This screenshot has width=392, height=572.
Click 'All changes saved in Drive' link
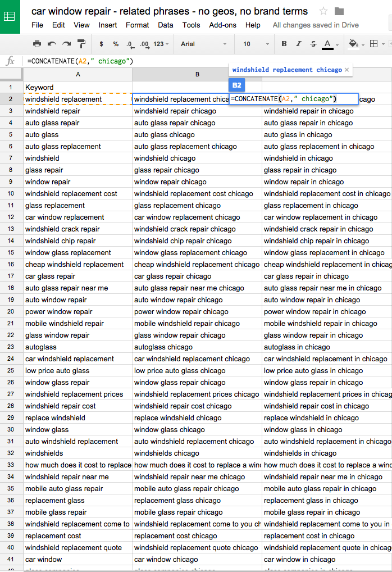[316, 25]
